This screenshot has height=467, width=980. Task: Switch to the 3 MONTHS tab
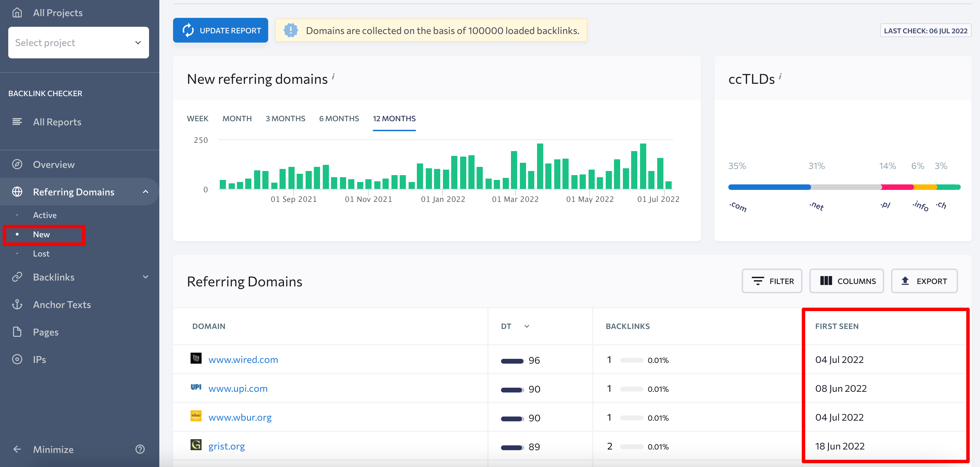[x=286, y=118]
